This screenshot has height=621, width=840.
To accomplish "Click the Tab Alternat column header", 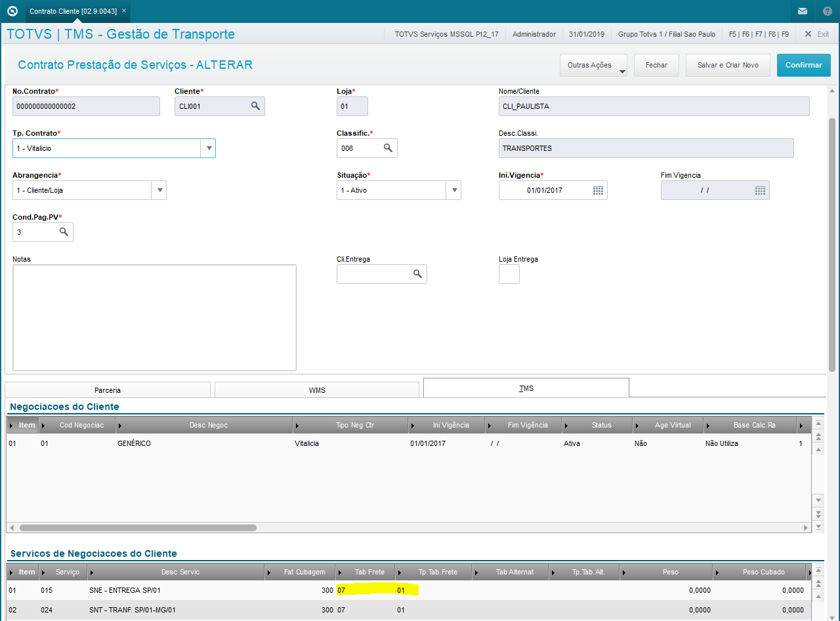I will pos(511,572).
